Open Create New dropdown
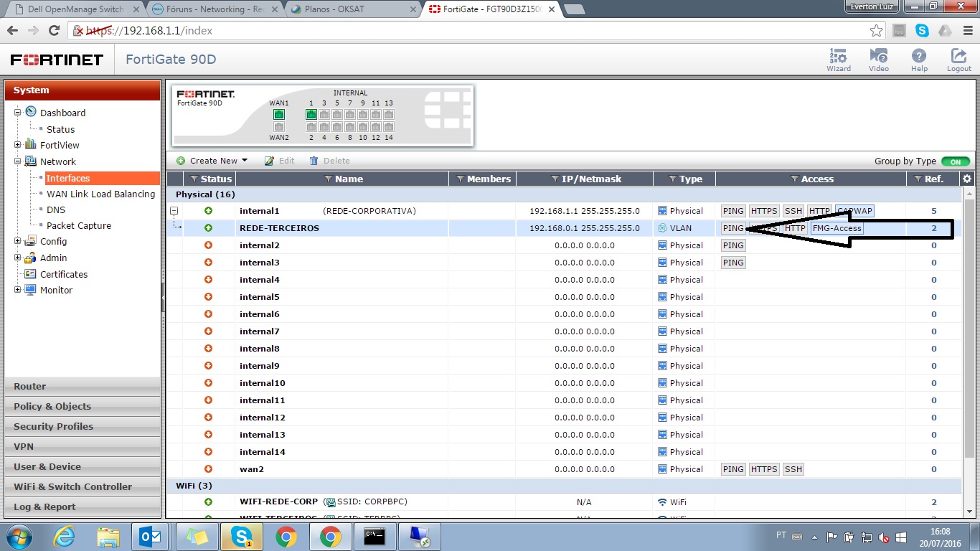The height and width of the screenshot is (551, 980). [212, 161]
